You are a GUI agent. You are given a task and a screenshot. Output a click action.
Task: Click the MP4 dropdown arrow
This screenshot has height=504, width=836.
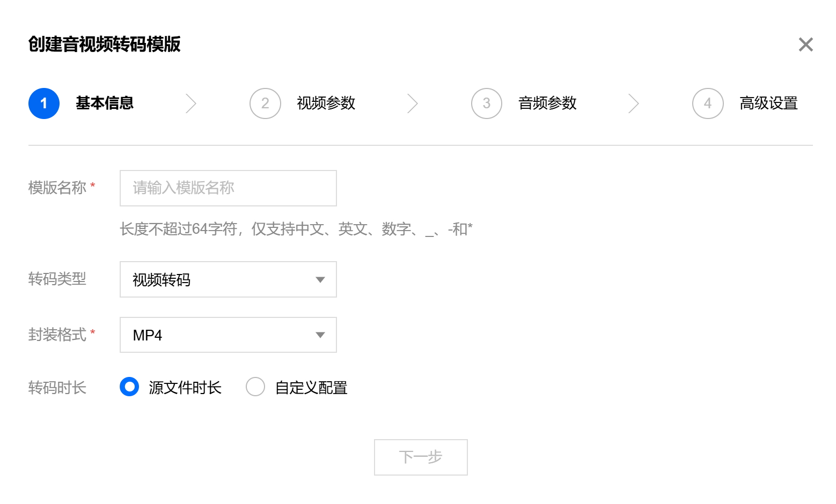[320, 335]
